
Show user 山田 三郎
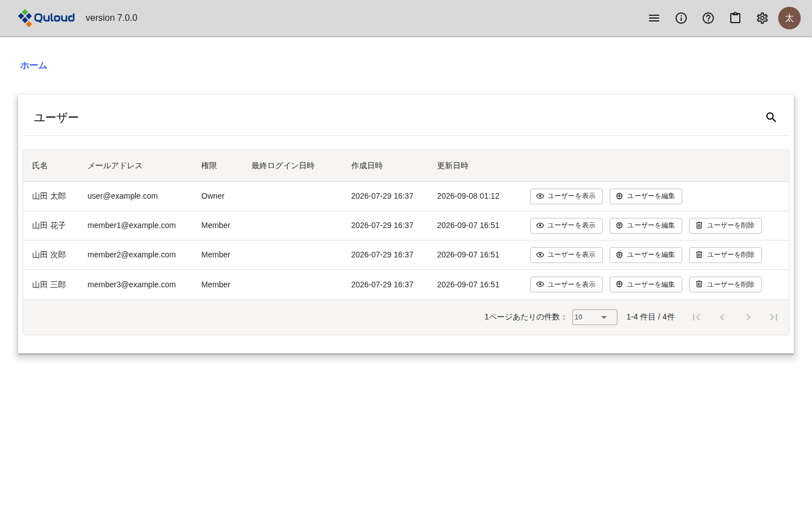[566, 284]
